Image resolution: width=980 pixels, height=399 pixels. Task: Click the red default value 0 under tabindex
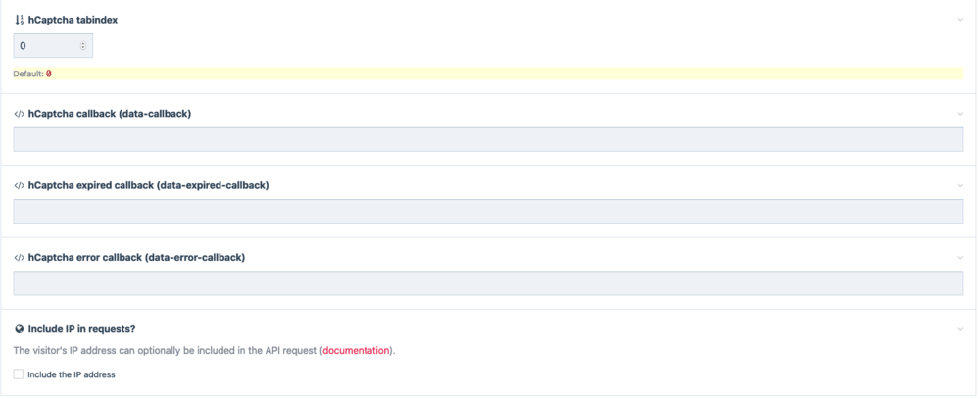[49, 74]
